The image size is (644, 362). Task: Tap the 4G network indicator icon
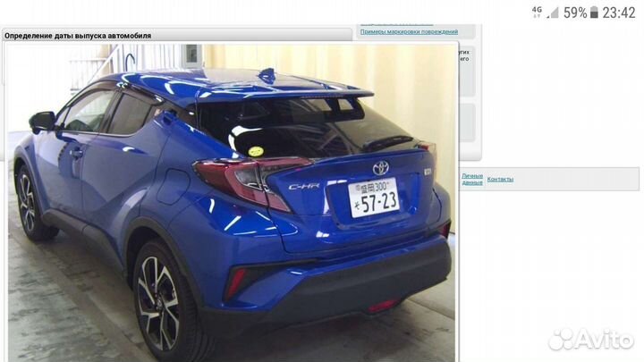537,11
